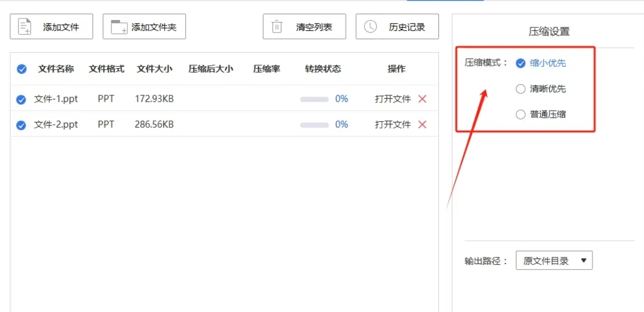The image size is (644, 312).
Task: Click the 操作 column header
Action: pos(396,69)
